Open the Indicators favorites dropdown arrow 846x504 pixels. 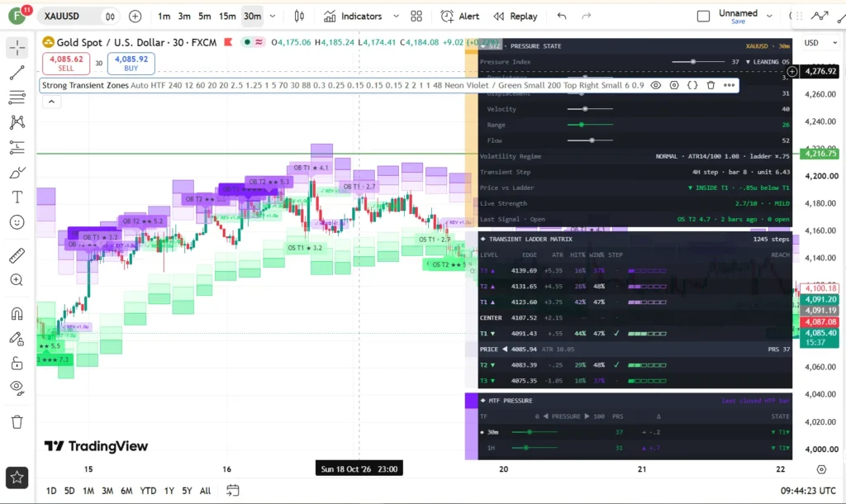(x=396, y=17)
